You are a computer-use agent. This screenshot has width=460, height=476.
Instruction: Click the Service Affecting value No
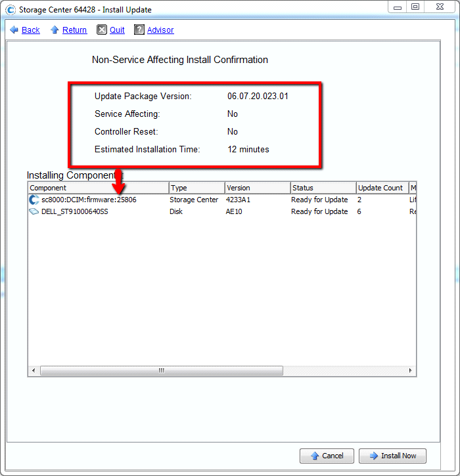233,114
